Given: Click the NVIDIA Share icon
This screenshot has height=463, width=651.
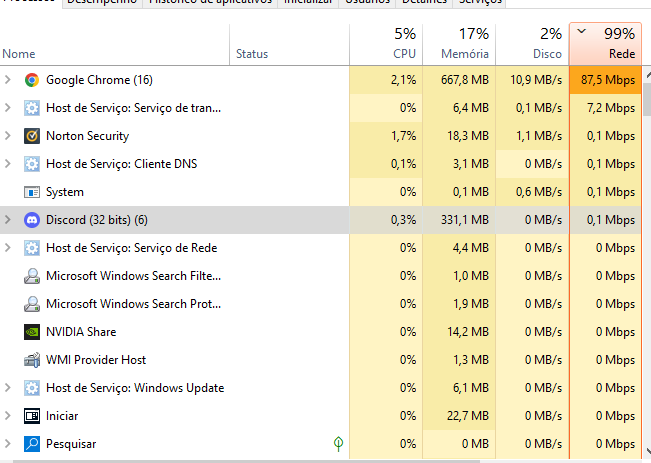Looking at the screenshot, I should tap(32, 332).
